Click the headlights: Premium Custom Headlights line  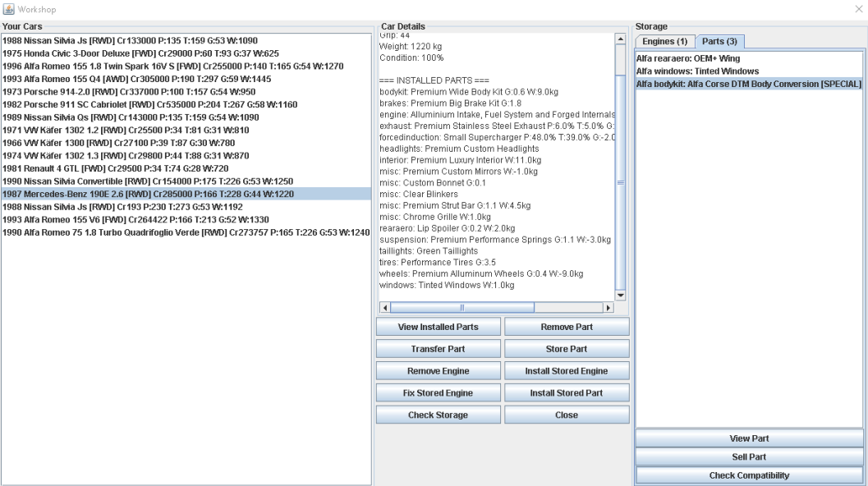(460, 149)
